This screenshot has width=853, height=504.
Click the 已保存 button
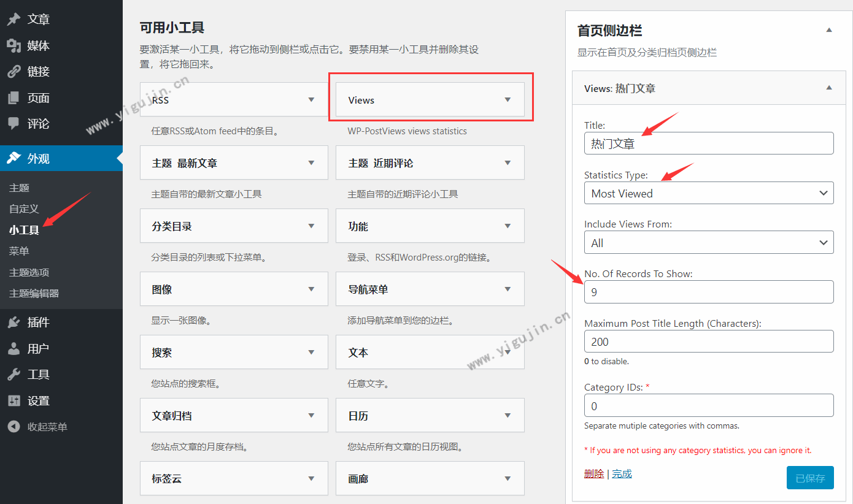[x=809, y=478]
